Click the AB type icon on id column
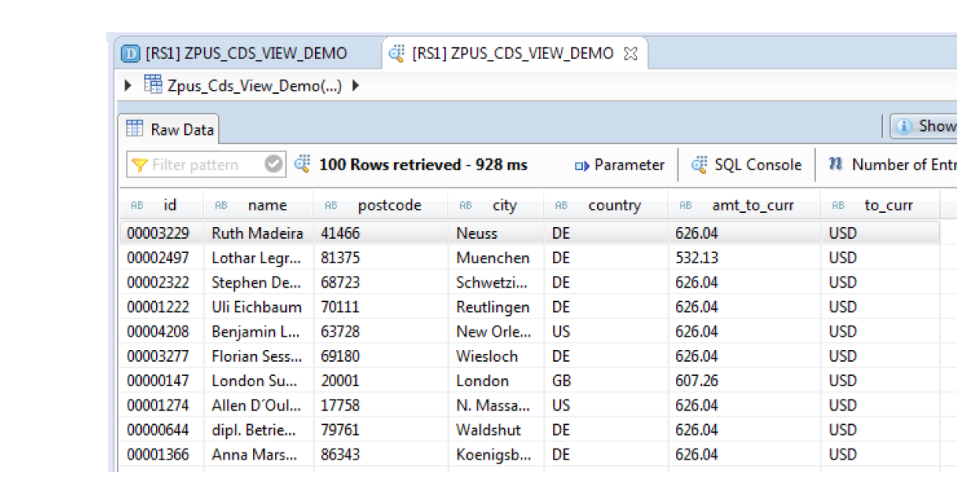This screenshot has width=980, height=495. 137,205
